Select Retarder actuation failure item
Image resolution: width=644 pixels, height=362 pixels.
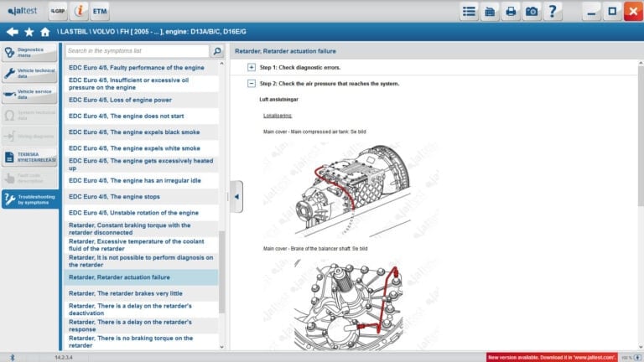tap(141, 277)
